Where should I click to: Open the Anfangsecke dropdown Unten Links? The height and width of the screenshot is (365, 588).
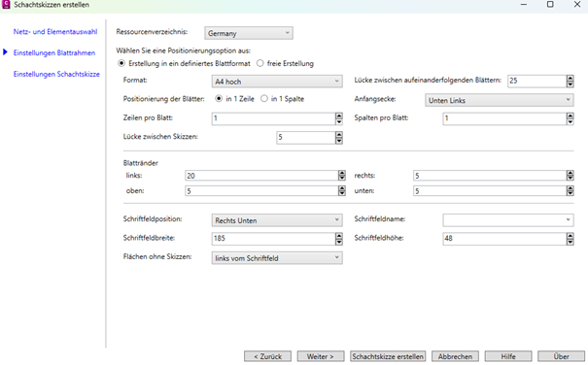(x=500, y=100)
